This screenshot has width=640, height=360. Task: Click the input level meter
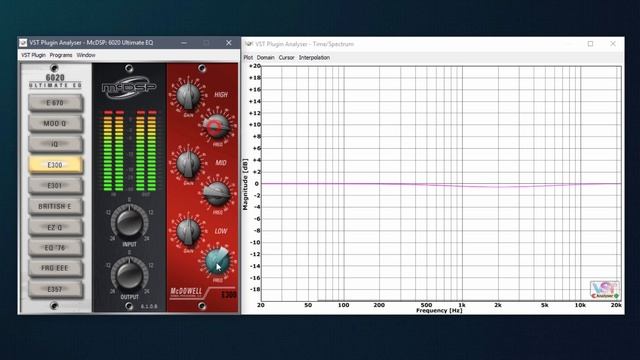pos(113,151)
